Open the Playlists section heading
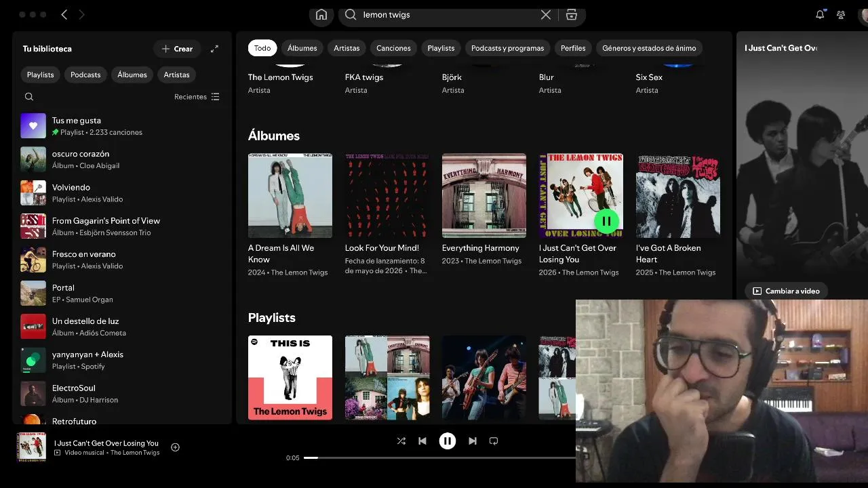The width and height of the screenshot is (868, 488). 272,318
